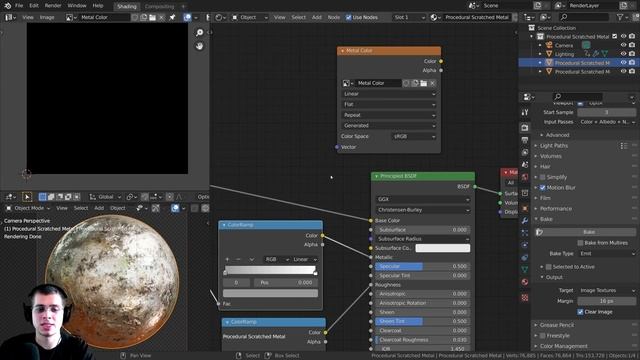Viewport: 640px width, 360px height.
Task: Open the Render menu
Action: click(x=53, y=6)
